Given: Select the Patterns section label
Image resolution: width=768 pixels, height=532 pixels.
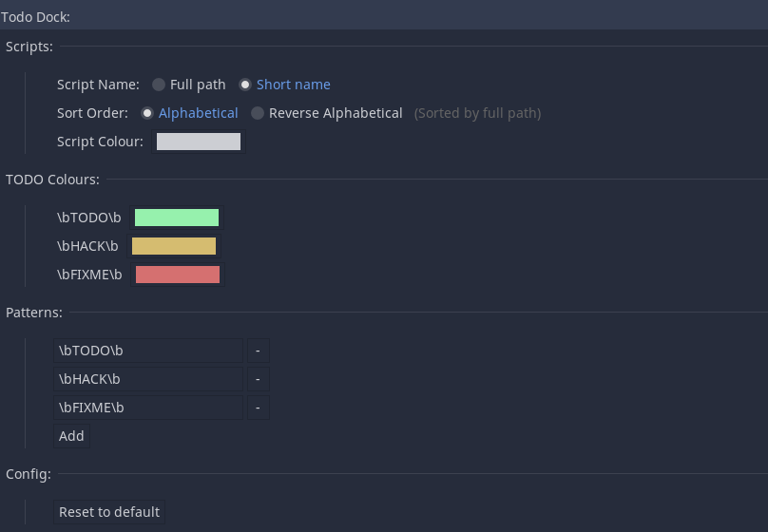Looking at the screenshot, I should click(34, 313).
